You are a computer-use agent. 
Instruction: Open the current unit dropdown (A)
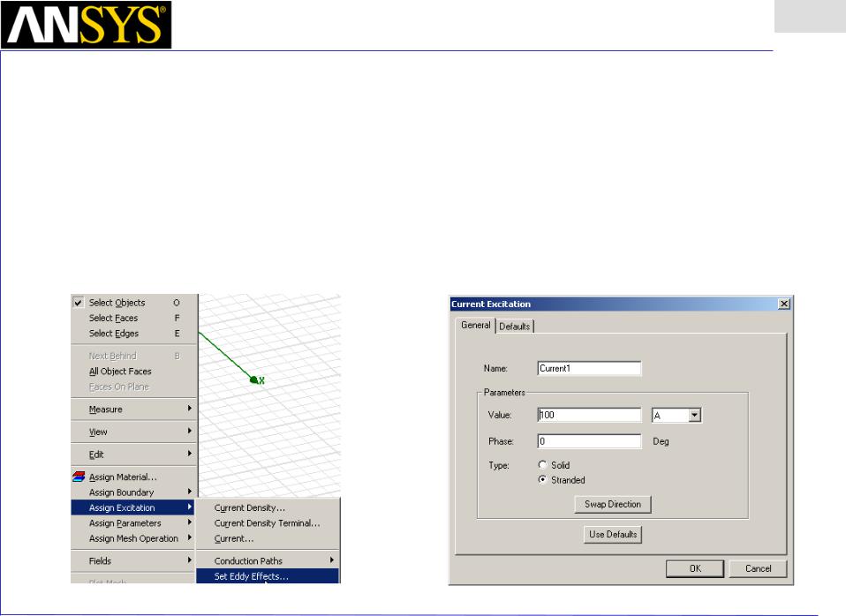695,415
